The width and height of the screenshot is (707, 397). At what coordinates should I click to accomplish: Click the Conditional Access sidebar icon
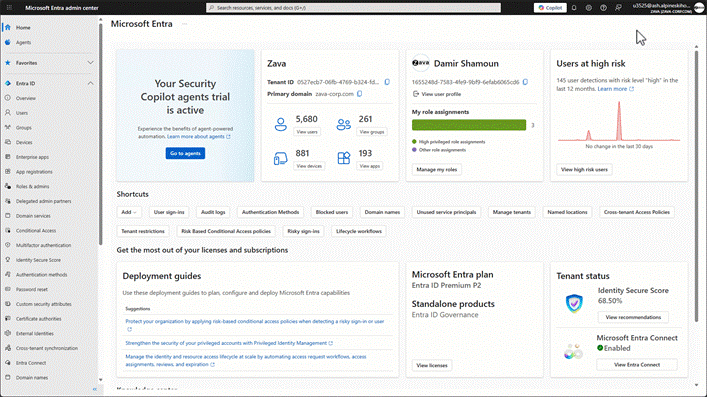(8, 231)
